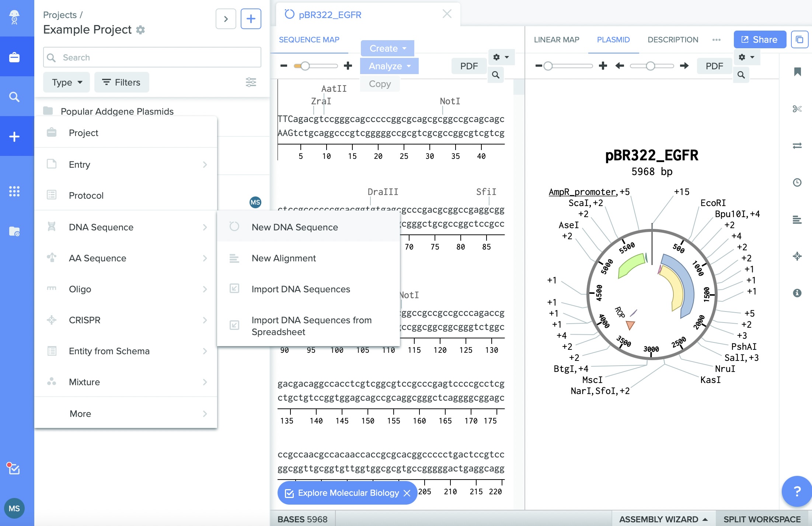Open sequence map settings gear dropdown
The width and height of the screenshot is (812, 526).
(501, 57)
